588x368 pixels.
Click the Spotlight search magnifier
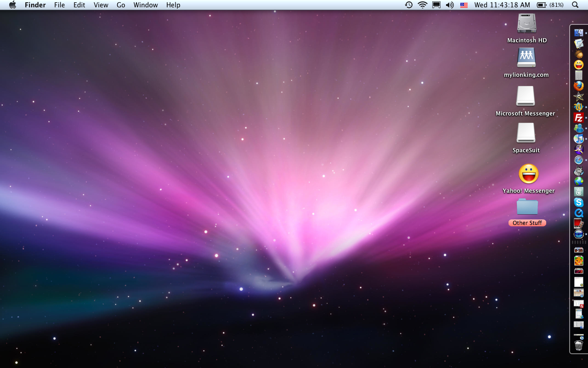click(575, 5)
